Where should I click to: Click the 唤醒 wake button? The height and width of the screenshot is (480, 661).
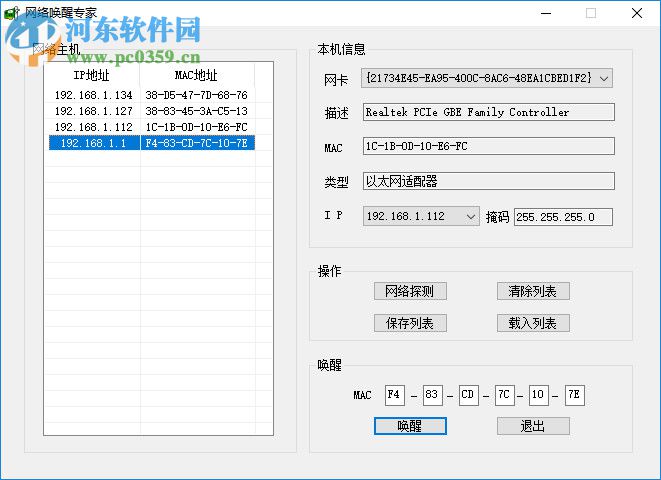click(410, 426)
